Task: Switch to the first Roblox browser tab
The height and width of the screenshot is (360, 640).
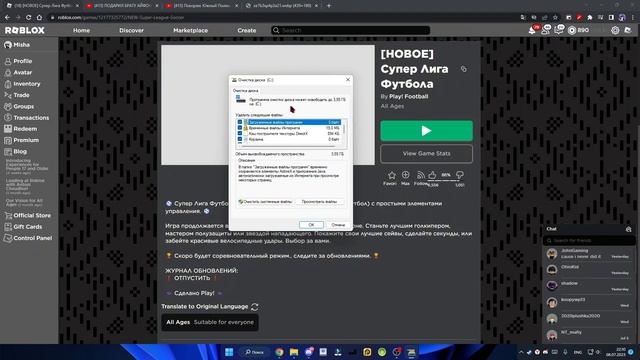Action: 41,6
